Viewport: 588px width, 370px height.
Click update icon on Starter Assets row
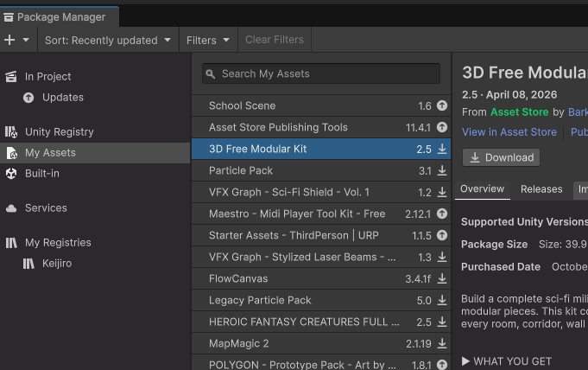point(442,235)
